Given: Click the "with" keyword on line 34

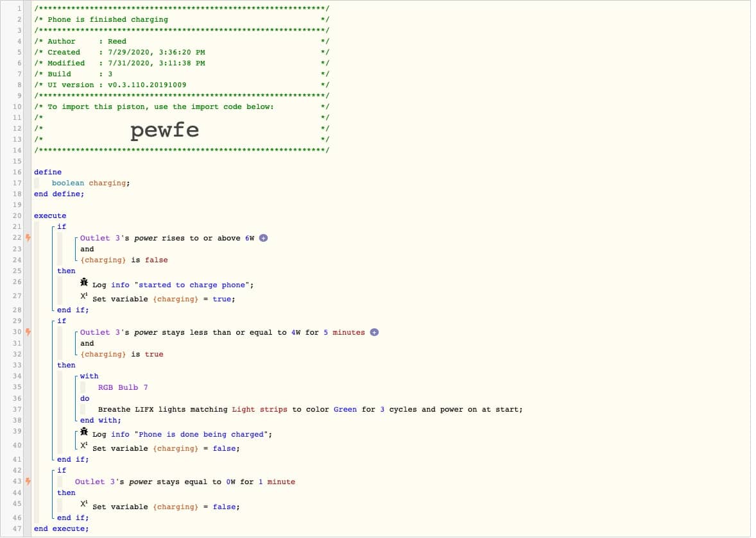Looking at the screenshot, I should click(x=89, y=376).
